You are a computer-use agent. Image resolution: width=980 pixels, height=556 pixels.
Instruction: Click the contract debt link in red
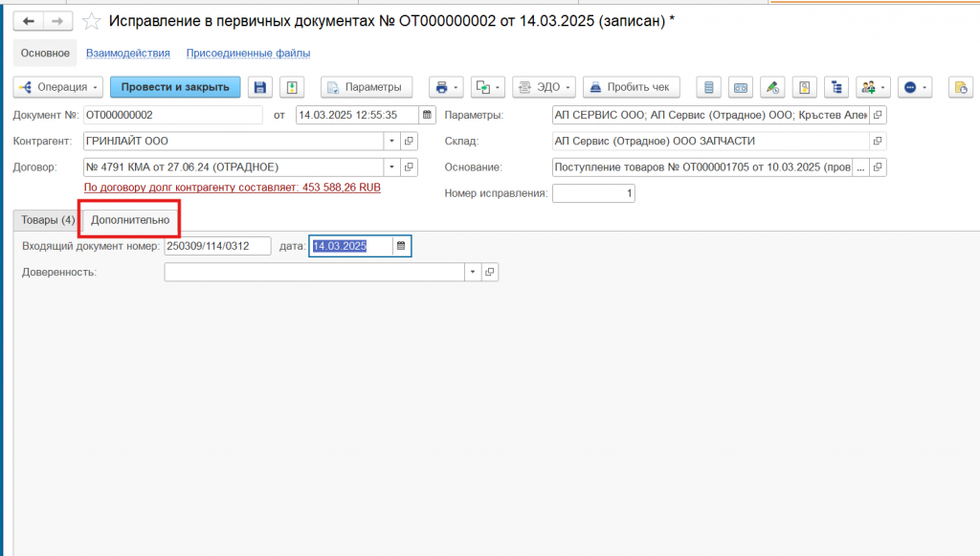pos(233,188)
